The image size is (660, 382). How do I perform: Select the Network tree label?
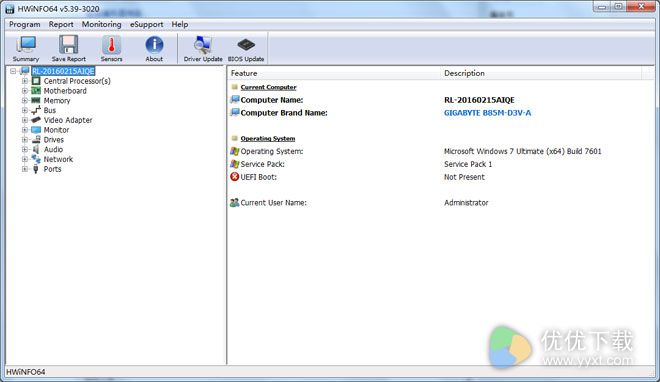point(58,159)
